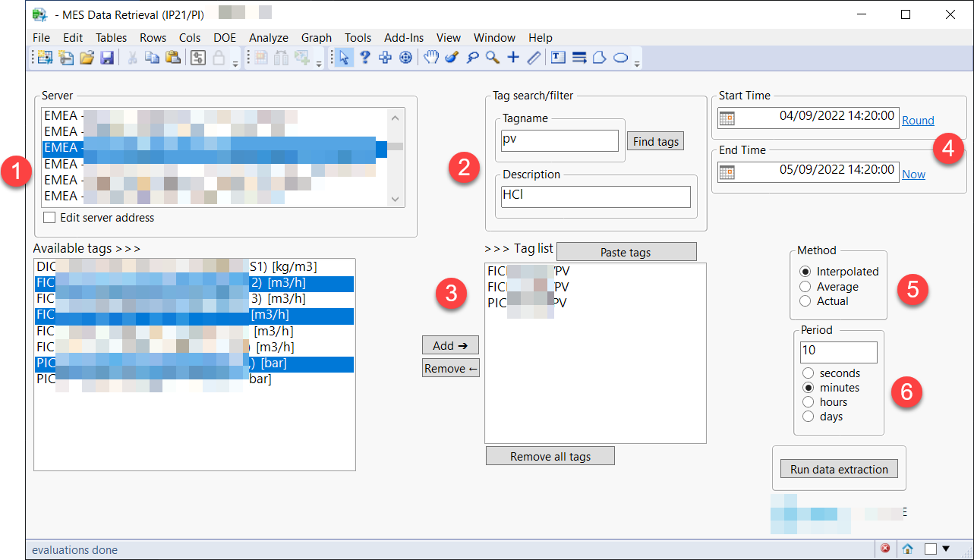Select the grabber hand tool
This screenshot has height=560, width=974.
tap(431, 57)
